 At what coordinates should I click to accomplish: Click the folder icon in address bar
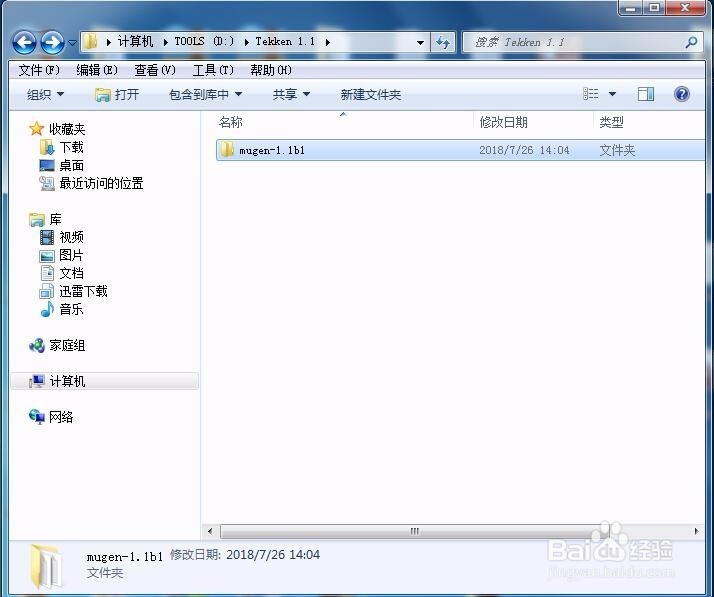pos(91,42)
